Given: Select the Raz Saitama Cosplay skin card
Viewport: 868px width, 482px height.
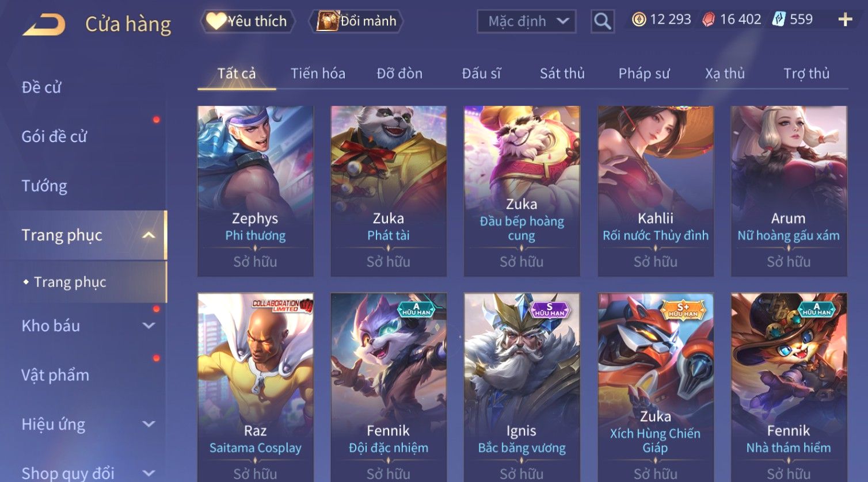Looking at the screenshot, I should click(x=256, y=387).
